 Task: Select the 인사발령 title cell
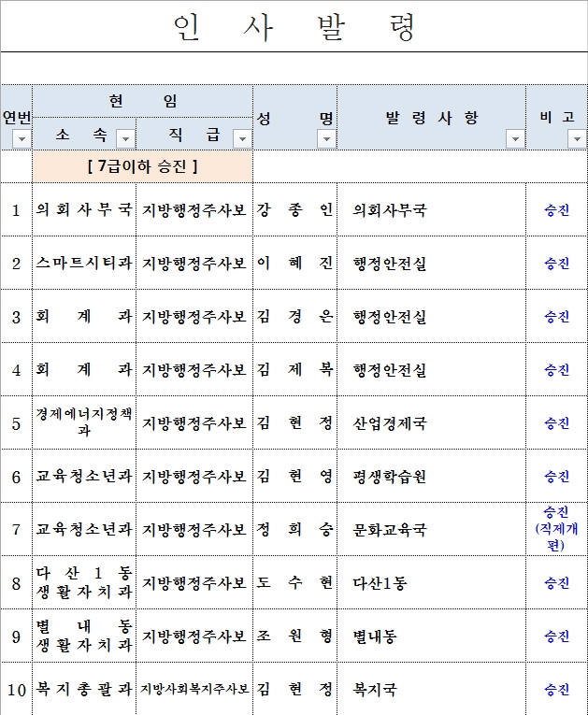click(294, 28)
